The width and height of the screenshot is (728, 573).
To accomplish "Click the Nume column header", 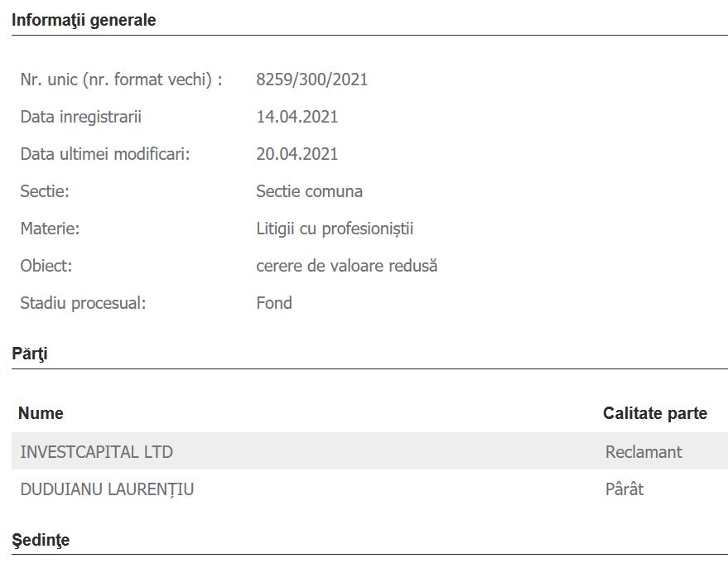I will coord(41,413).
